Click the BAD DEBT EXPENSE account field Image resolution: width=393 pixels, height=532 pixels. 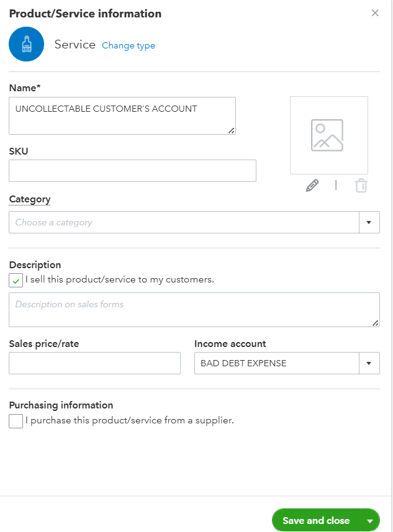click(276, 363)
